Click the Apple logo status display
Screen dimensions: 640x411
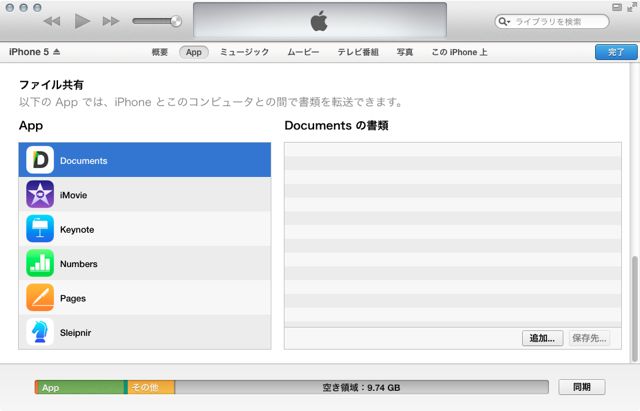coord(320,20)
